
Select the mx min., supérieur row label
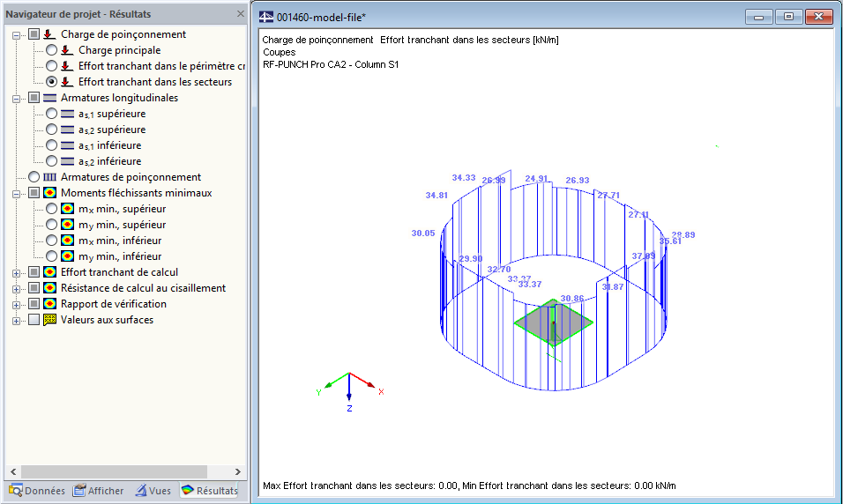click(x=122, y=209)
